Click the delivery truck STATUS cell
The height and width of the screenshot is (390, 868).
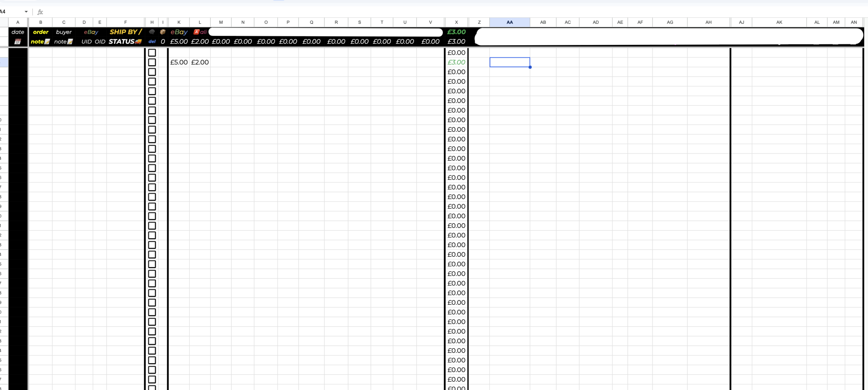pos(125,42)
